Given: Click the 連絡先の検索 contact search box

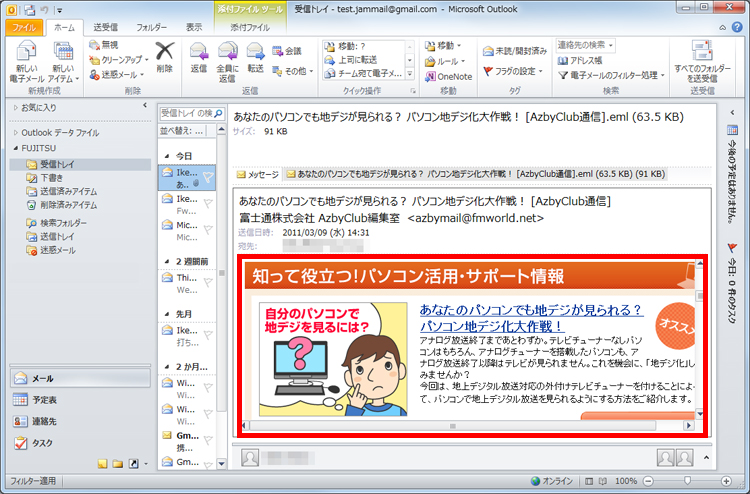Looking at the screenshot, I should tap(585, 45).
